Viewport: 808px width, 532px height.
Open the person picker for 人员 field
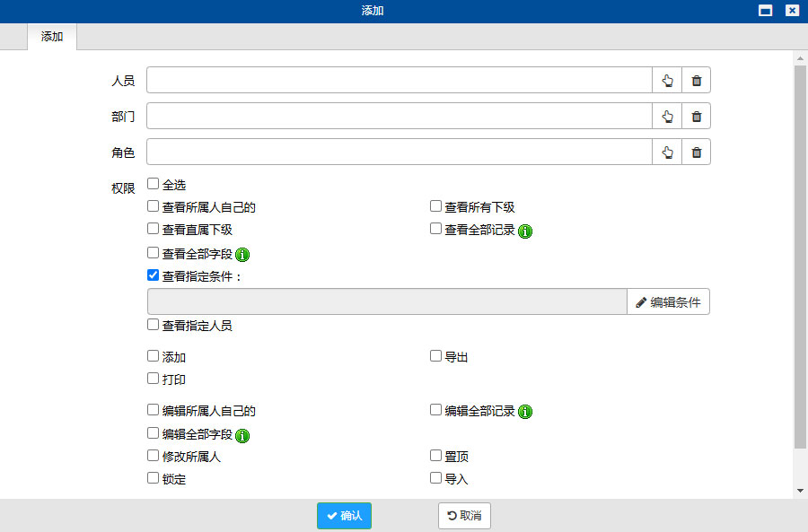coord(667,80)
